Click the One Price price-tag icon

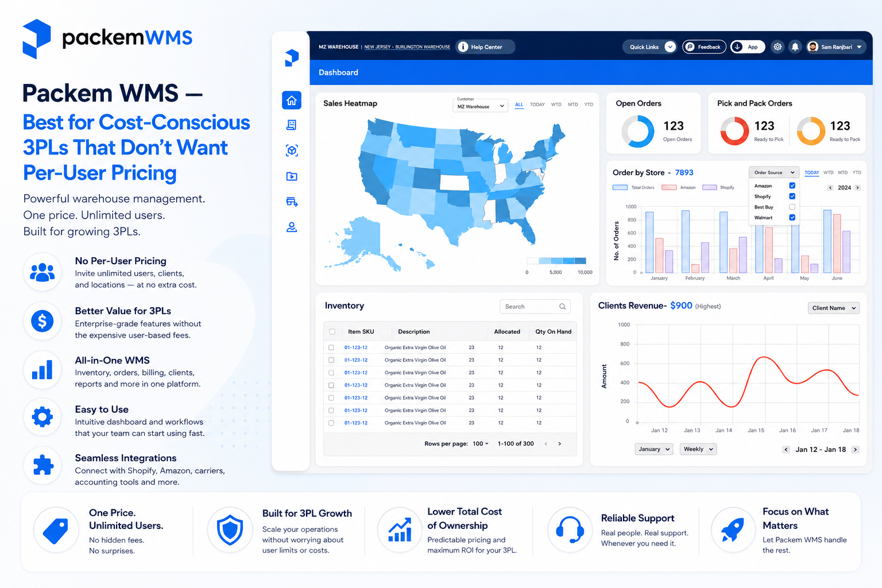pos(56,531)
